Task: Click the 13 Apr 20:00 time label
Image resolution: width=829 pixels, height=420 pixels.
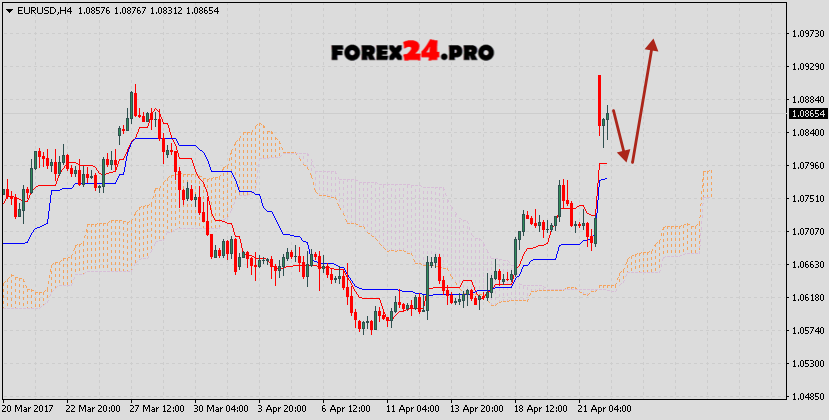Action: tap(480, 410)
